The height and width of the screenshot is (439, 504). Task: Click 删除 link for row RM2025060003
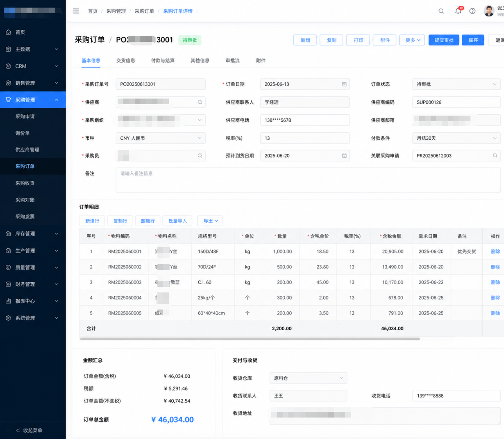tap(495, 282)
